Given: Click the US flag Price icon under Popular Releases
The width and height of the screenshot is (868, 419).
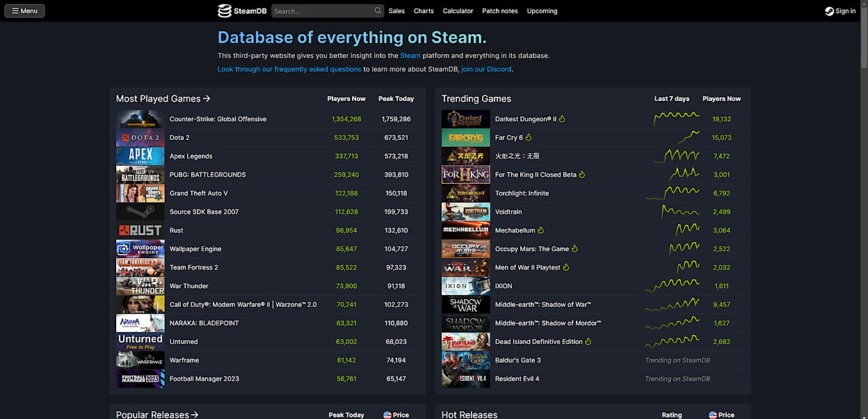Looking at the screenshot, I should point(387,415).
